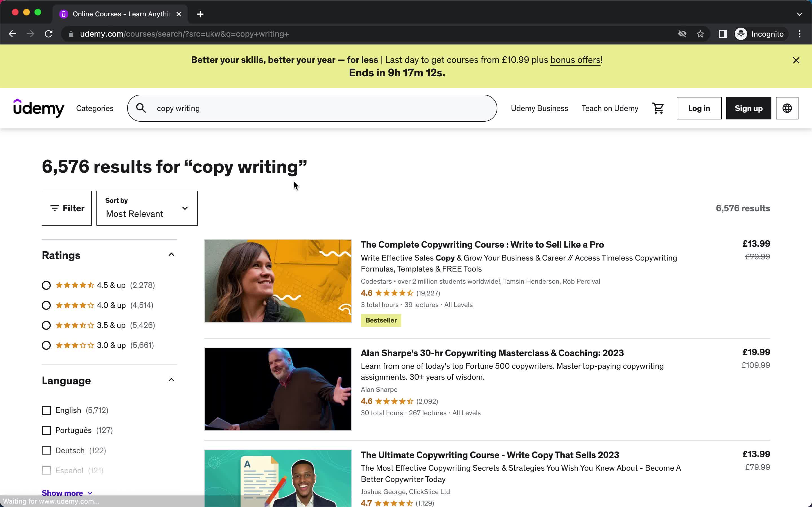
Task: Click the Categories menu item
Action: (x=95, y=108)
